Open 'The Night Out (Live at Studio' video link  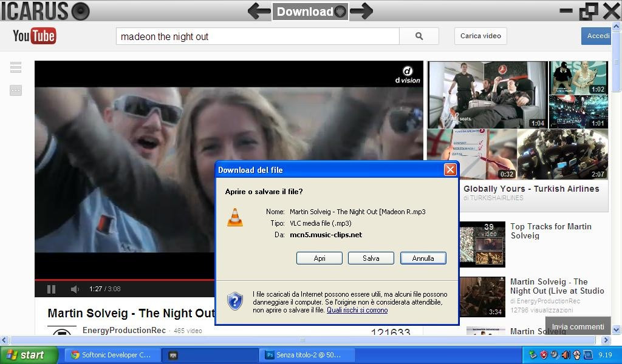coord(557,286)
